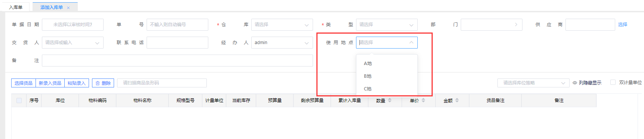This screenshot has width=644, height=139.
Task: Click the 单据日期 date field
Action: [x=73, y=25]
